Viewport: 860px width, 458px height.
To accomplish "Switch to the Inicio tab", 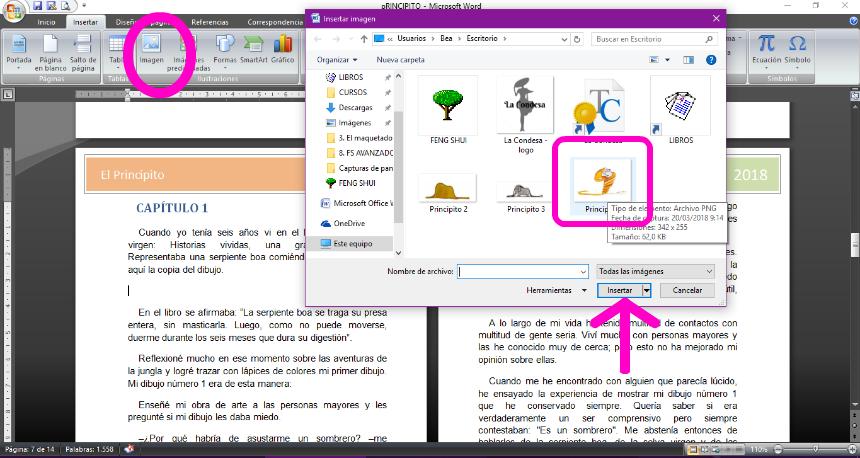I will coord(46,22).
